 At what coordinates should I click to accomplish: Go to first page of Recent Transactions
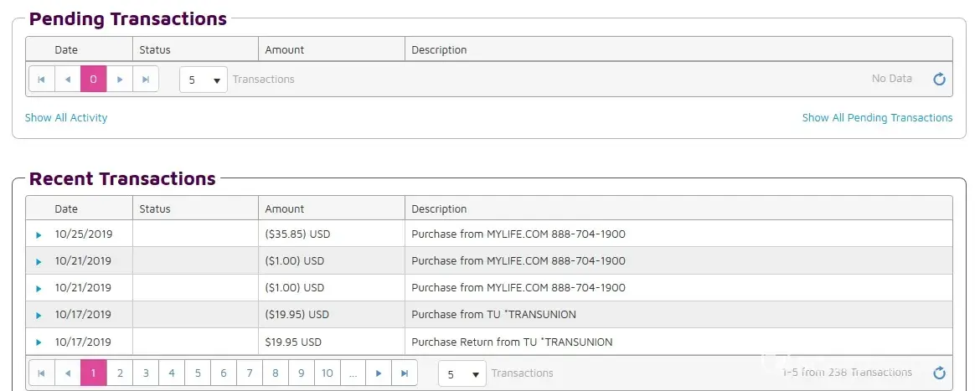pos(41,373)
